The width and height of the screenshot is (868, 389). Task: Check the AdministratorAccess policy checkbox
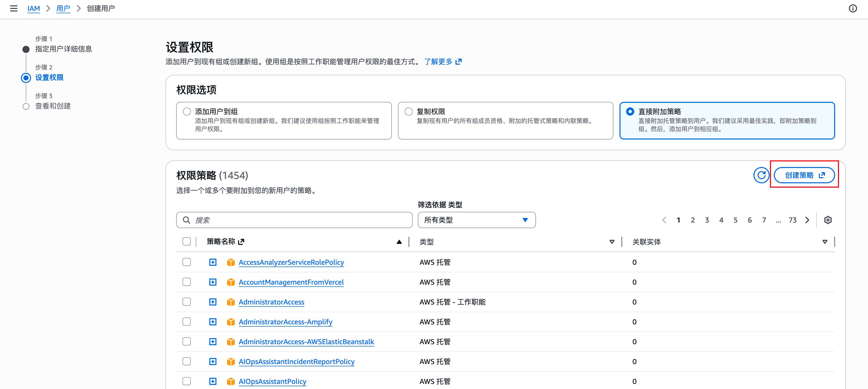[186, 302]
